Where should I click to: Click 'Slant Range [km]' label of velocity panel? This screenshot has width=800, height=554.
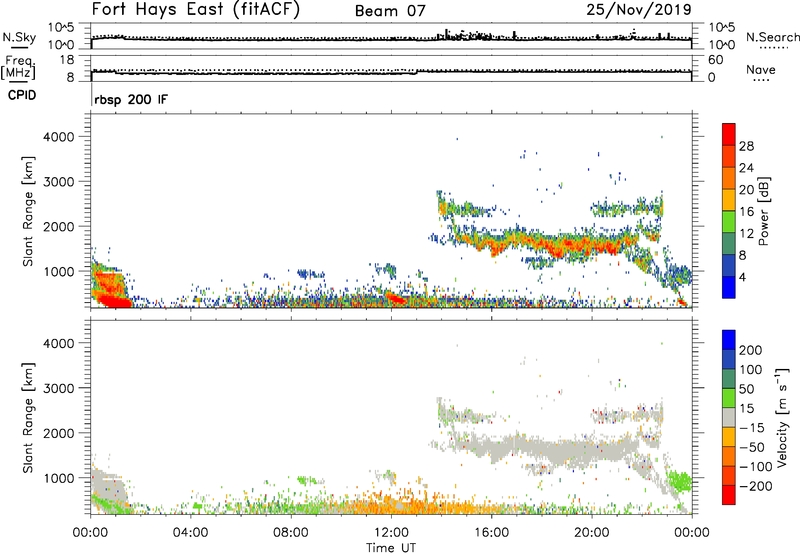(28, 418)
